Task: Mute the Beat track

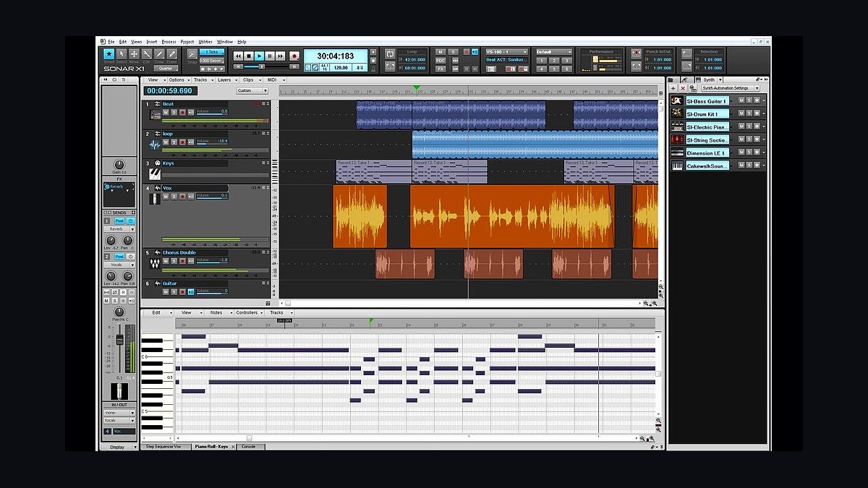Action: (x=166, y=112)
